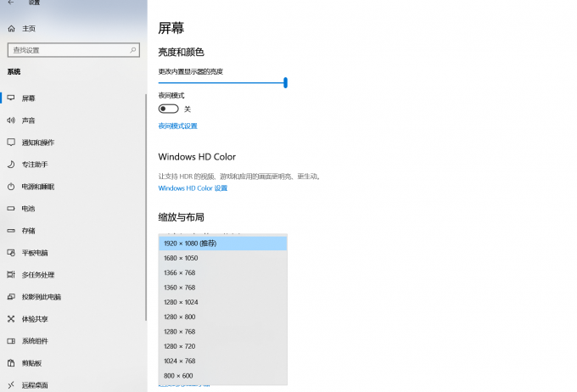The image size is (577, 392).
Task: Toggle the 夜间模式 switch
Action: coord(169,109)
